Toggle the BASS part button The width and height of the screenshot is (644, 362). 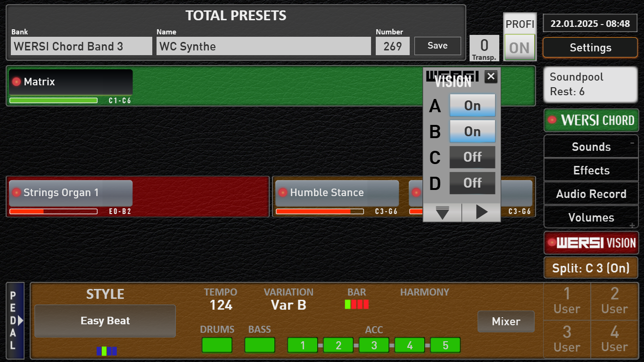[x=260, y=345]
